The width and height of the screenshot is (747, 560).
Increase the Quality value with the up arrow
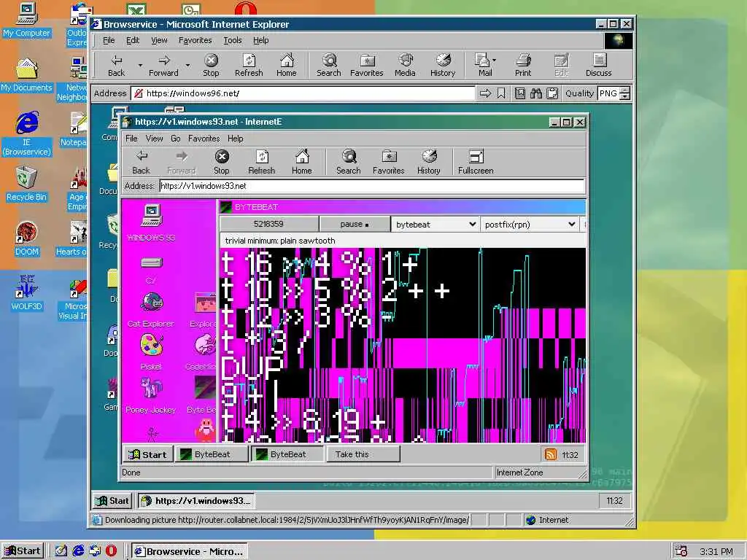pyautogui.click(x=625, y=90)
